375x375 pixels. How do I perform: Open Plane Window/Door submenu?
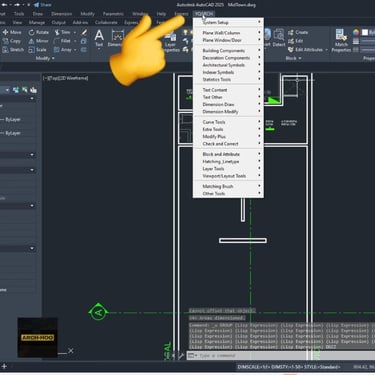(x=228, y=40)
